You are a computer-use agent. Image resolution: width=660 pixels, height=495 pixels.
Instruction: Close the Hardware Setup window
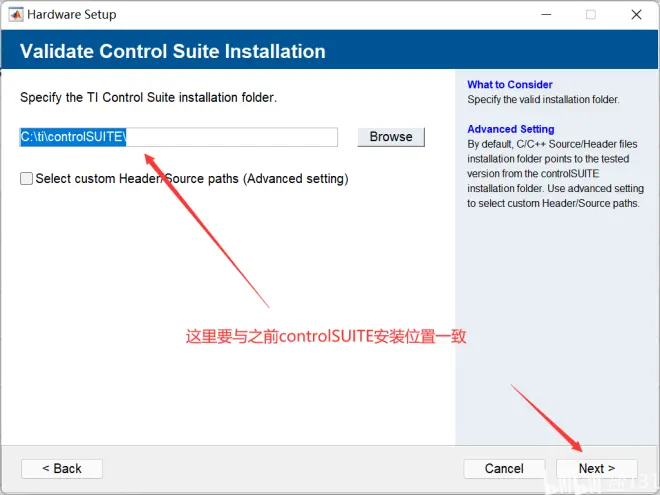(636, 15)
